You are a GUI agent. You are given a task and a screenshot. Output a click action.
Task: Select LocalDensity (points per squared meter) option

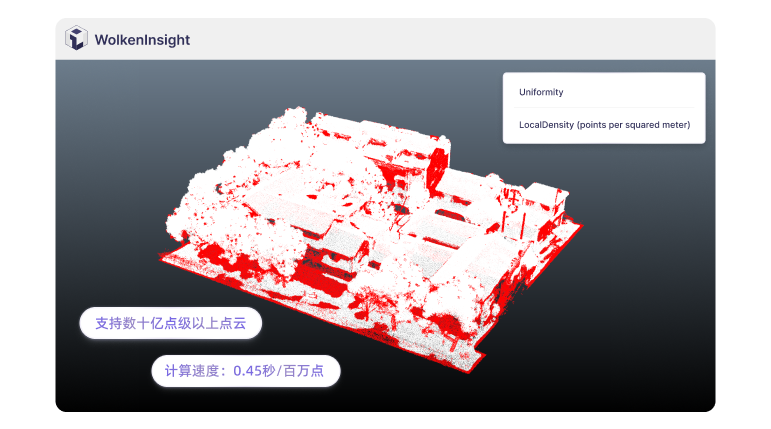pos(604,125)
